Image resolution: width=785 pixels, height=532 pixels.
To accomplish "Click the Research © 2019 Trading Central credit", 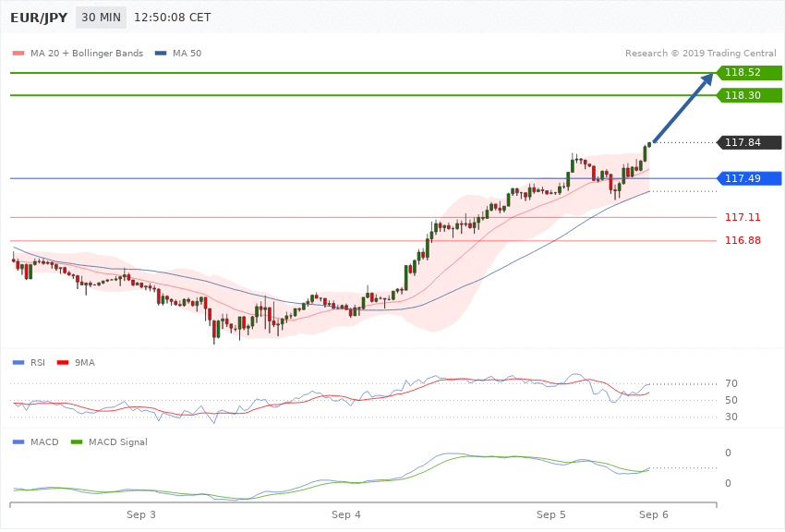I will point(700,53).
